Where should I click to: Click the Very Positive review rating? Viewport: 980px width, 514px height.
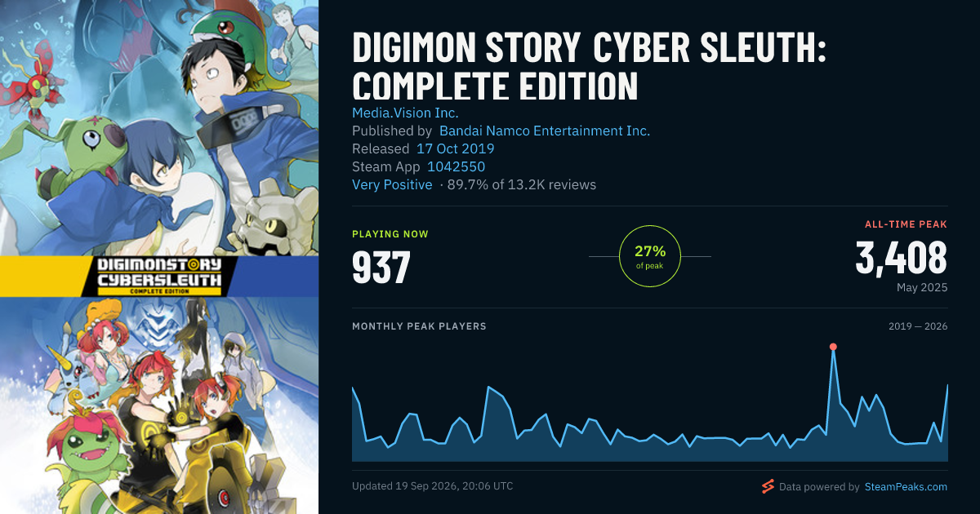(392, 184)
